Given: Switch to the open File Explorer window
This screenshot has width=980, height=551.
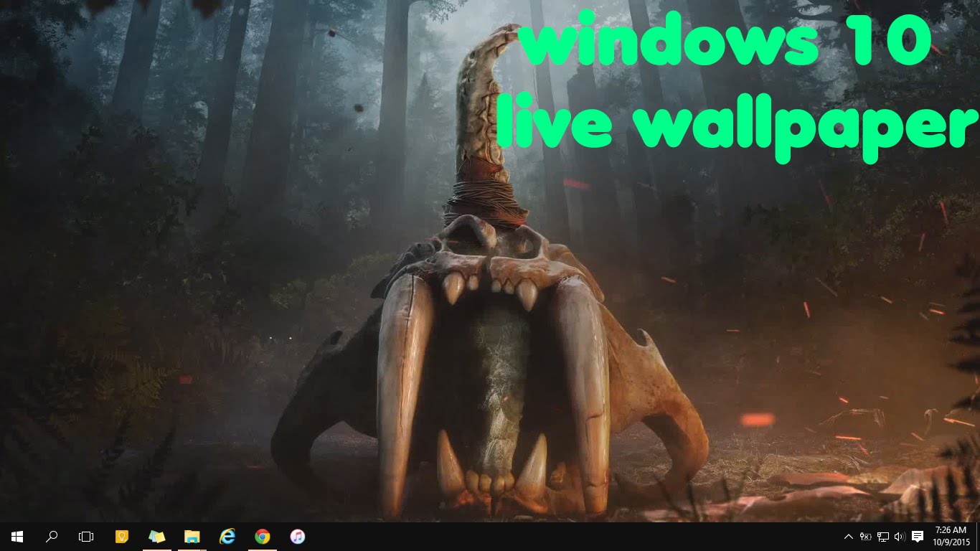Looking at the screenshot, I should (191, 536).
